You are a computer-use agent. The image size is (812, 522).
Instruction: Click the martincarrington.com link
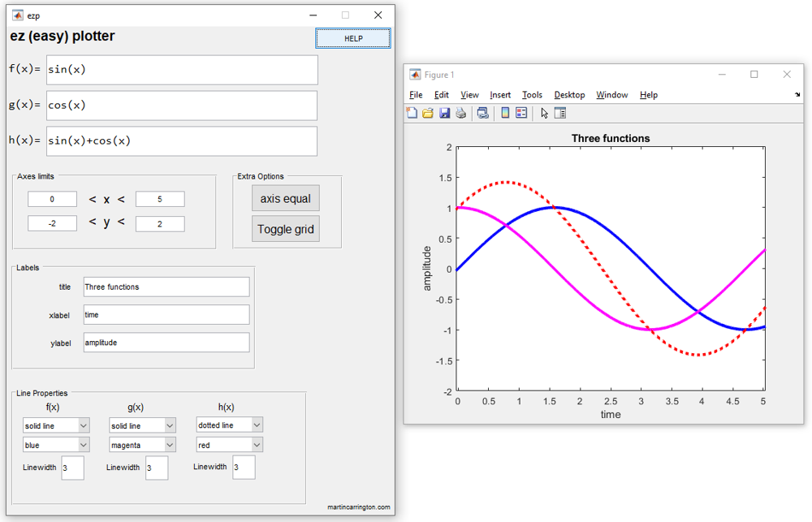pos(358,507)
